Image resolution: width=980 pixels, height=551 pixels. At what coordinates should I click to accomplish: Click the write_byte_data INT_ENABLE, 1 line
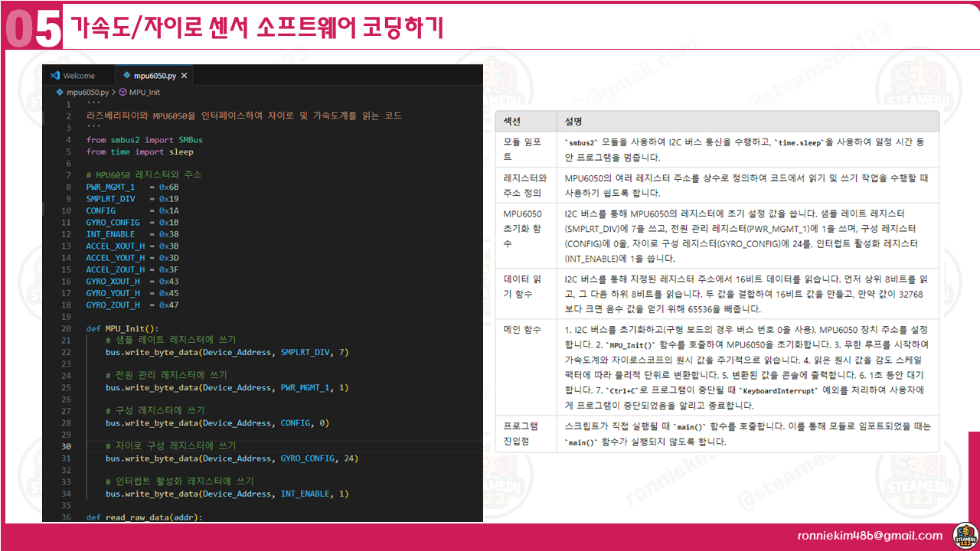pos(227,494)
